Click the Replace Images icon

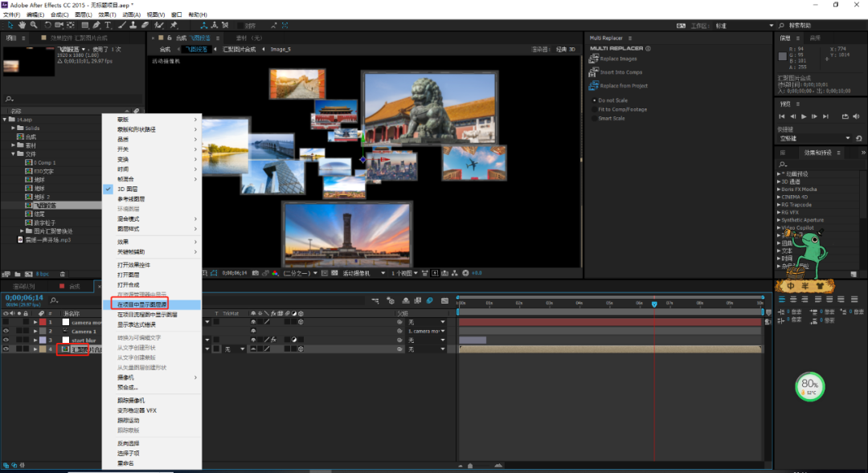594,59
